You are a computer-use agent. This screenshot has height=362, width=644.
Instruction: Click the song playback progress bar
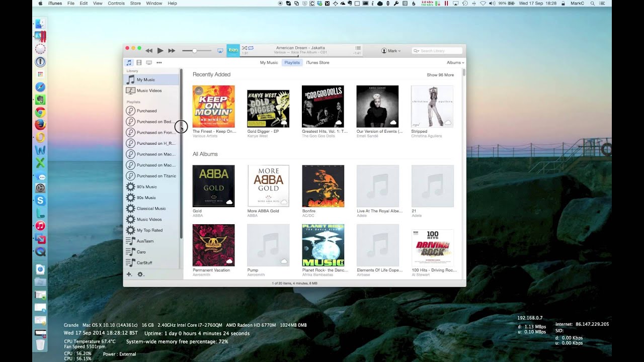pyautogui.click(x=301, y=56)
